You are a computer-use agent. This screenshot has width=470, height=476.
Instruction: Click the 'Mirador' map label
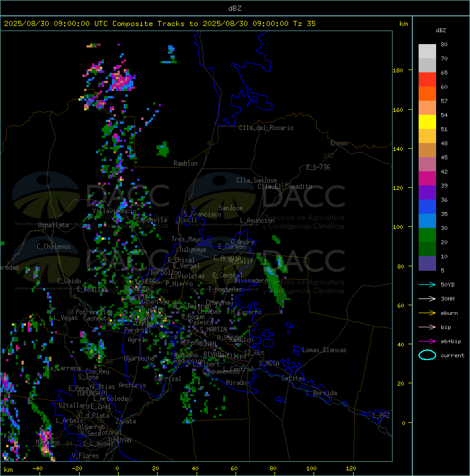coord(238,383)
